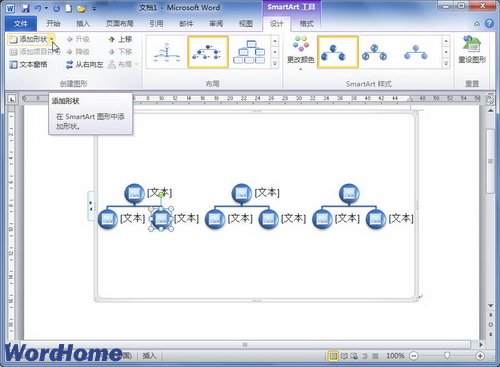Toggle Right to Left (从右向左) layout

click(x=84, y=64)
